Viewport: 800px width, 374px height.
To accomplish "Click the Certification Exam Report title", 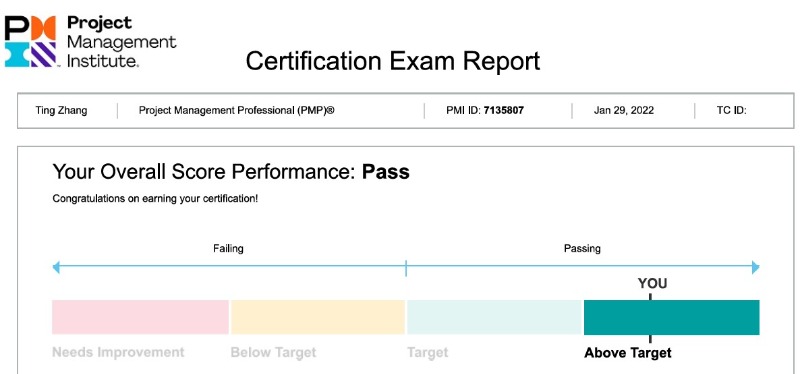I will (x=392, y=61).
